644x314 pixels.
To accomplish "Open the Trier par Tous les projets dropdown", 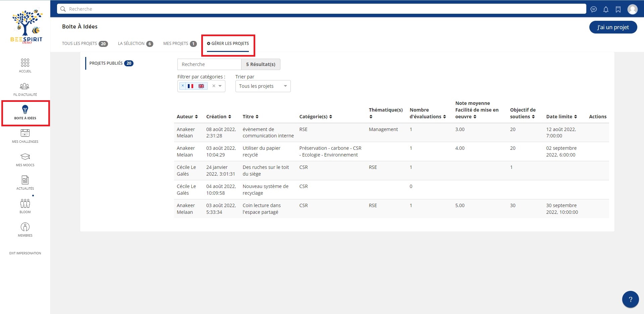I will tap(263, 86).
